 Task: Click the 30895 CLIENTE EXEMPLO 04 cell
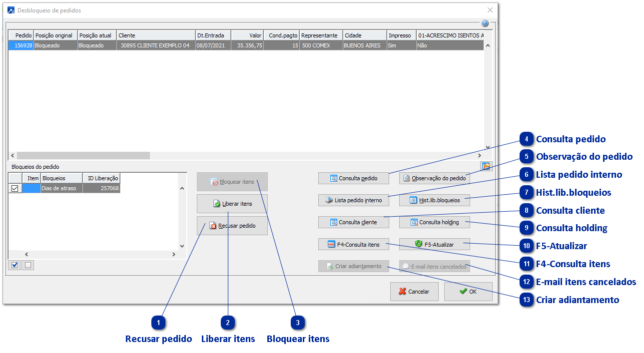pyautogui.click(x=156, y=45)
